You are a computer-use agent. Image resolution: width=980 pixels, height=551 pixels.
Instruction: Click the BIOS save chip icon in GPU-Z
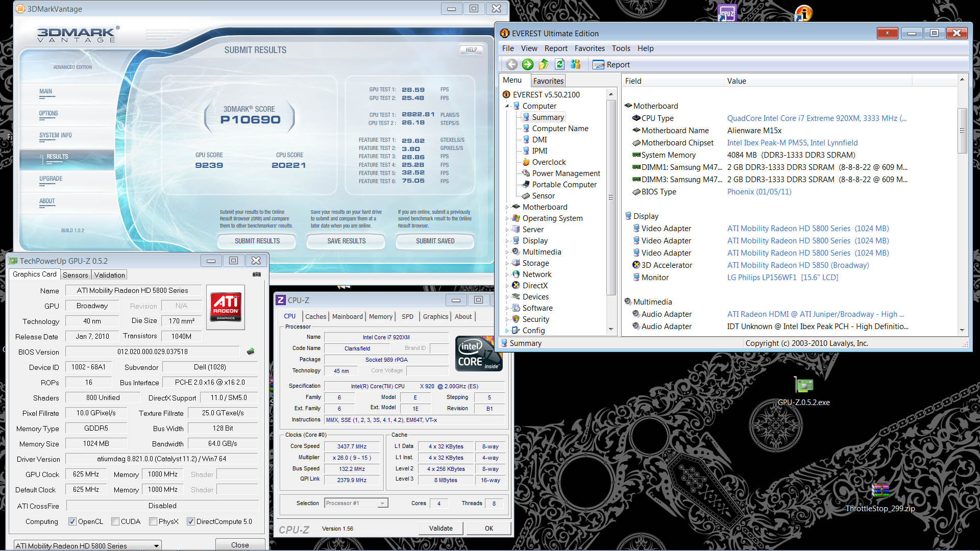pos(251,352)
